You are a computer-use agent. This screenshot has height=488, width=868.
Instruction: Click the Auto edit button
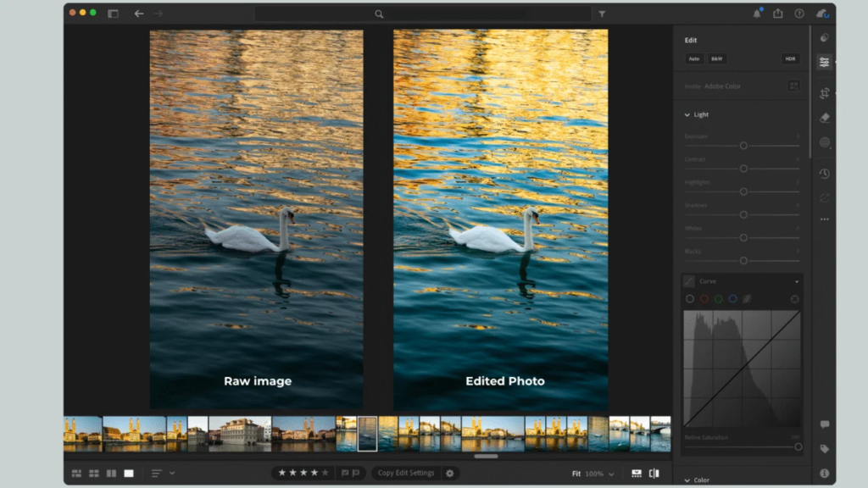coord(694,58)
